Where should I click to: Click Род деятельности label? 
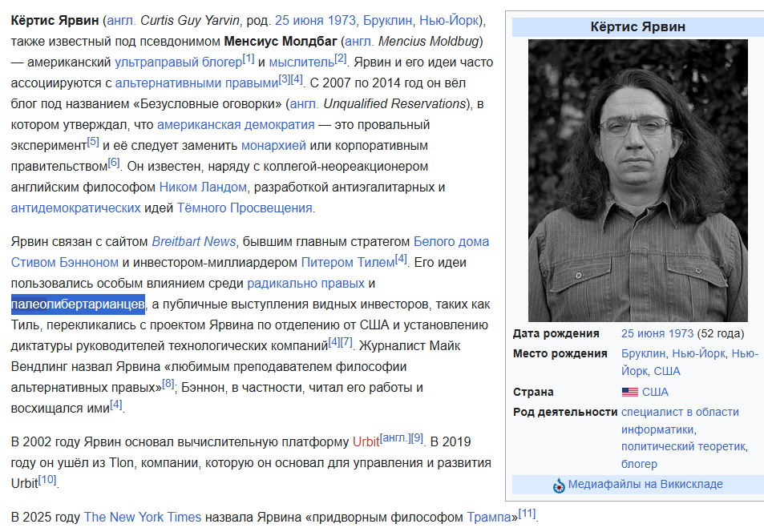pos(565,412)
